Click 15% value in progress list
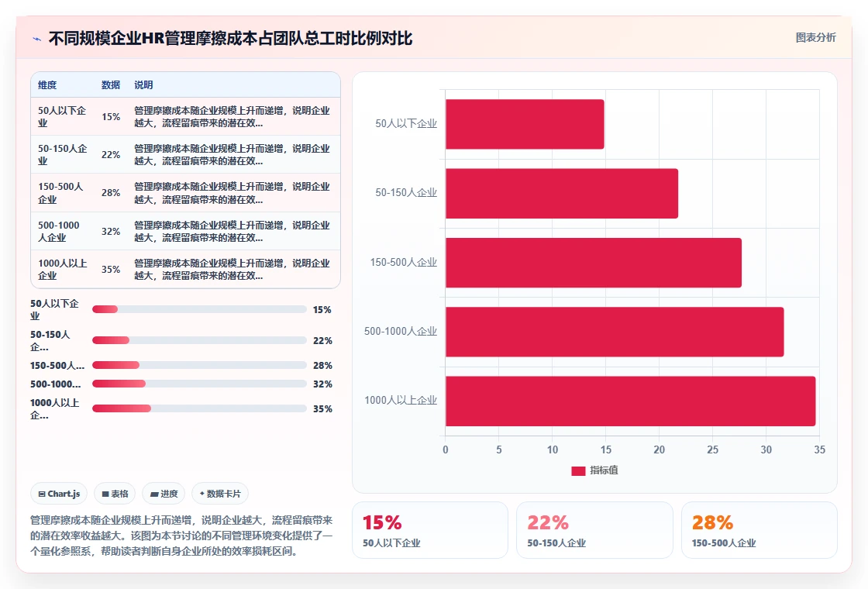Screen dimensions: 868x589 click(x=322, y=310)
